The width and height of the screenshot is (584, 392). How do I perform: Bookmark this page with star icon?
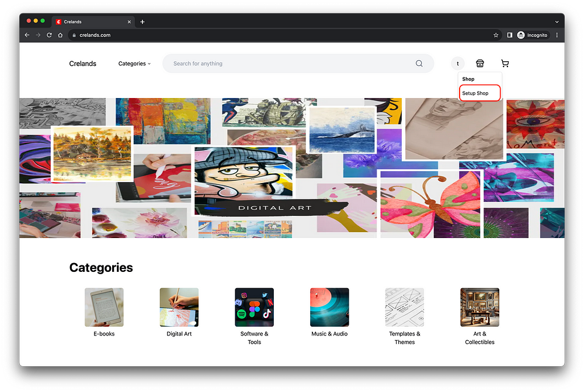click(x=496, y=35)
